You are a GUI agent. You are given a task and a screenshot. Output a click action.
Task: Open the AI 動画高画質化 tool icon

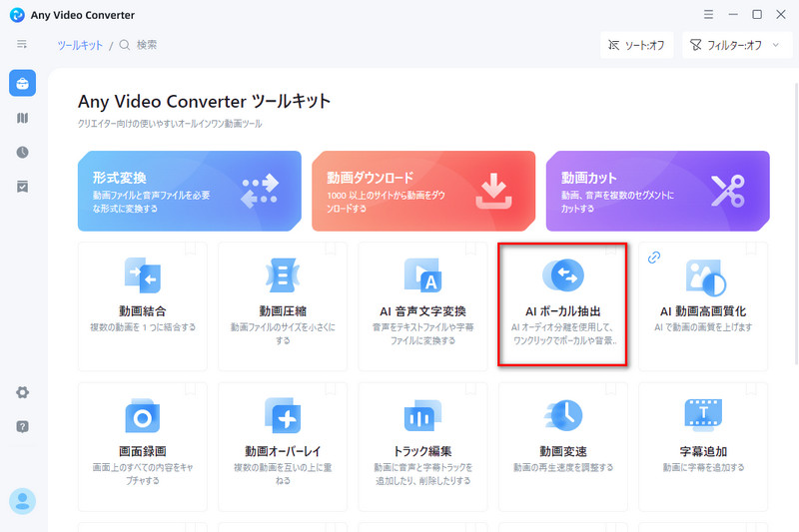705,277
